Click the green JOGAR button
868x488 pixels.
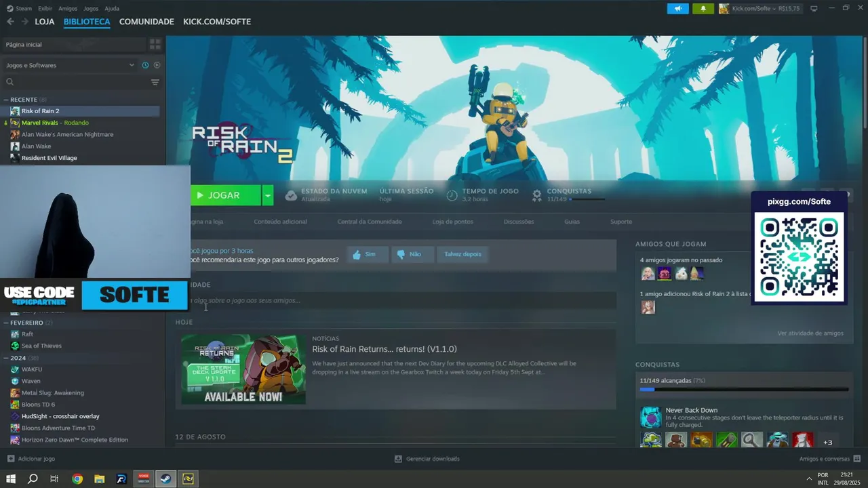(x=226, y=195)
